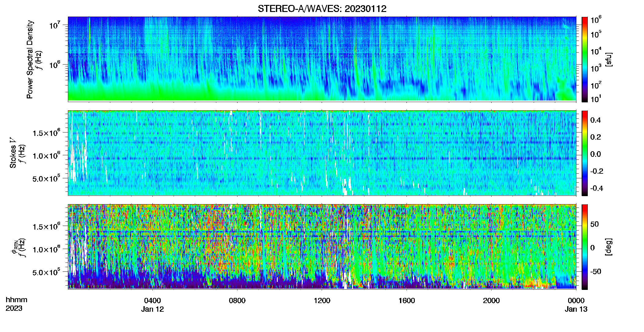This screenshot has height=332, width=644.
Task: Click inside the Power Spectral Density spectrogram
Action: coord(322,59)
